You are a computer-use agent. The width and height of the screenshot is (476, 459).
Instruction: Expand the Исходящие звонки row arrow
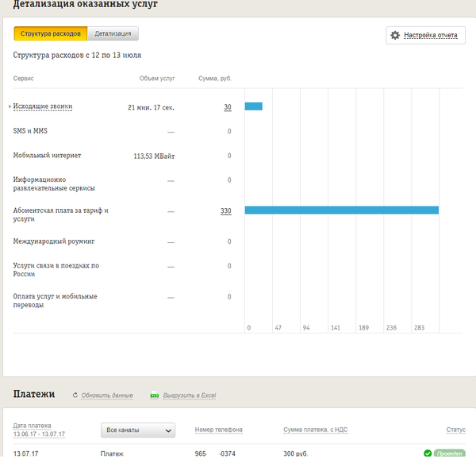(10, 106)
